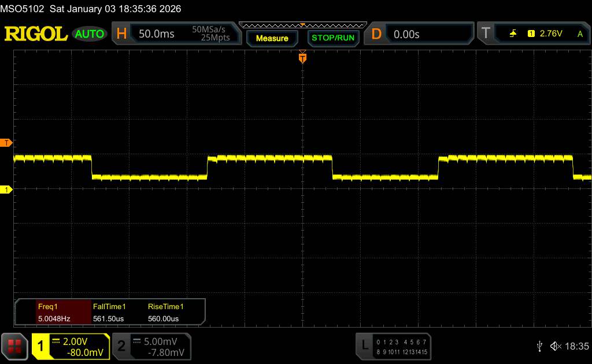Open the red function navigation menu icon
This screenshot has width=592, height=364.
(x=15, y=346)
